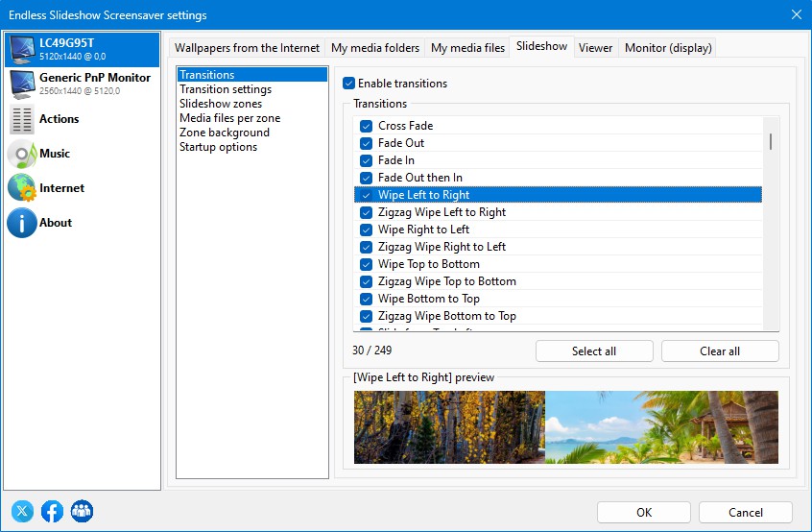Switch to Monitor (display) tab

point(668,48)
